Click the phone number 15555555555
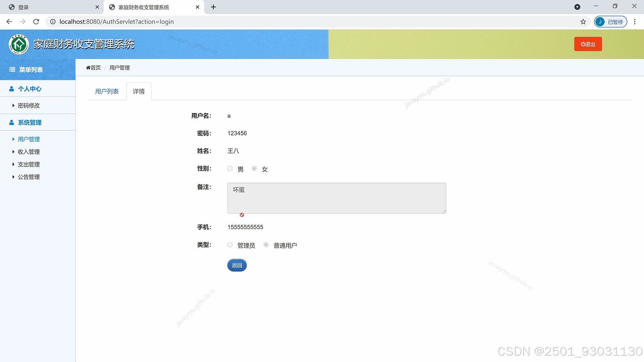The height and width of the screenshot is (362, 644). (x=245, y=227)
